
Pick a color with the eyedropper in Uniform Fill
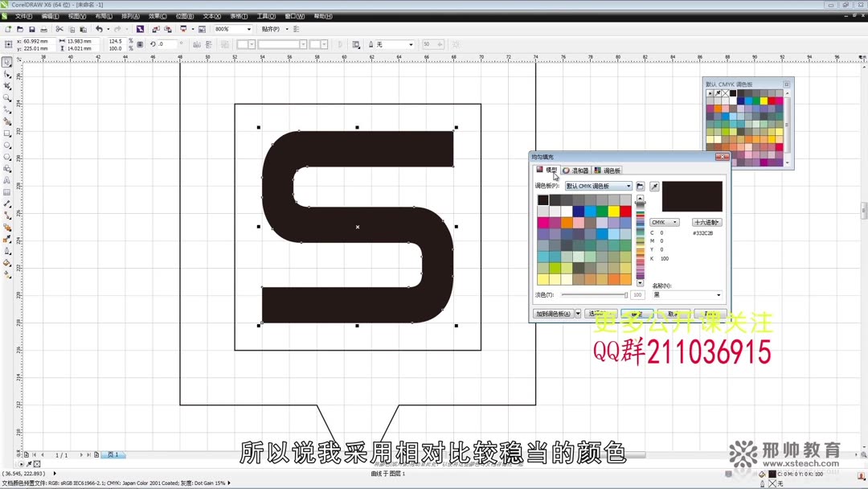(654, 186)
